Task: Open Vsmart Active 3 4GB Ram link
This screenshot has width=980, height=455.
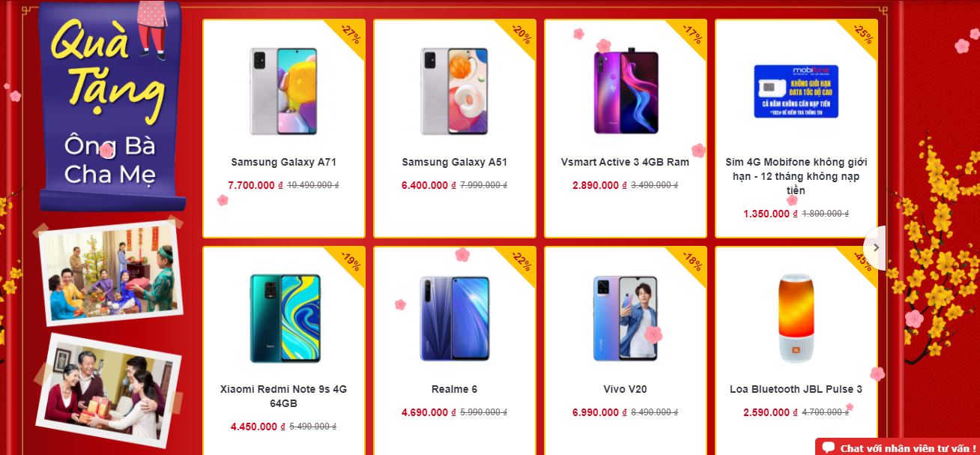Action: point(625,162)
